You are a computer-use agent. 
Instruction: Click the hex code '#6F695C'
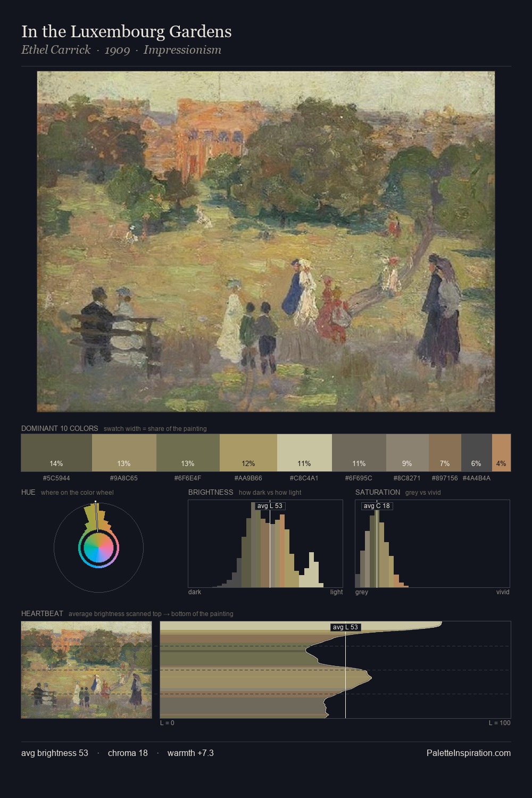359,478
